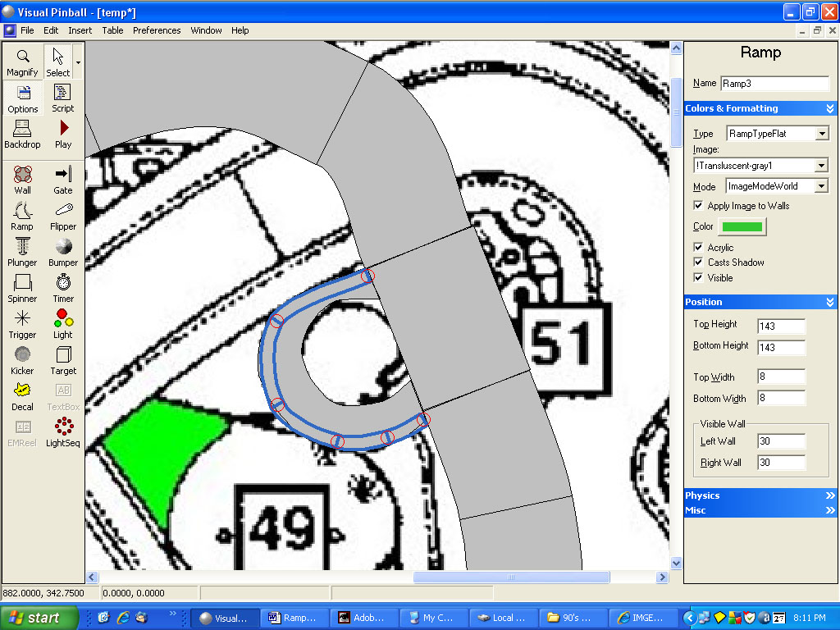
Task: Toggle Apply Image to Walls checkbox
Action: point(699,206)
